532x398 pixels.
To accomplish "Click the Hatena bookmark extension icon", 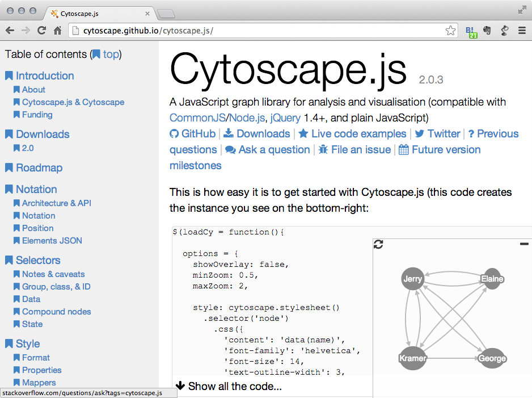I will [x=471, y=31].
